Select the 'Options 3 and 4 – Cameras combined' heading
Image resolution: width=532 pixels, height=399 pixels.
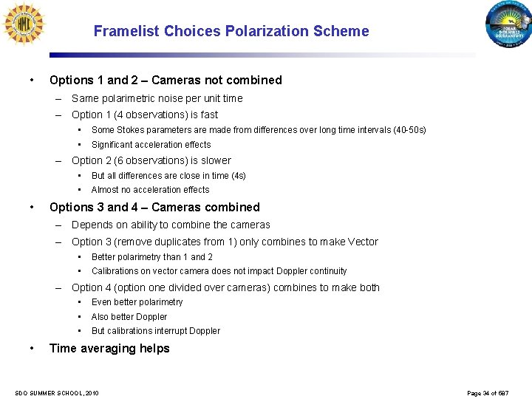[154, 207]
